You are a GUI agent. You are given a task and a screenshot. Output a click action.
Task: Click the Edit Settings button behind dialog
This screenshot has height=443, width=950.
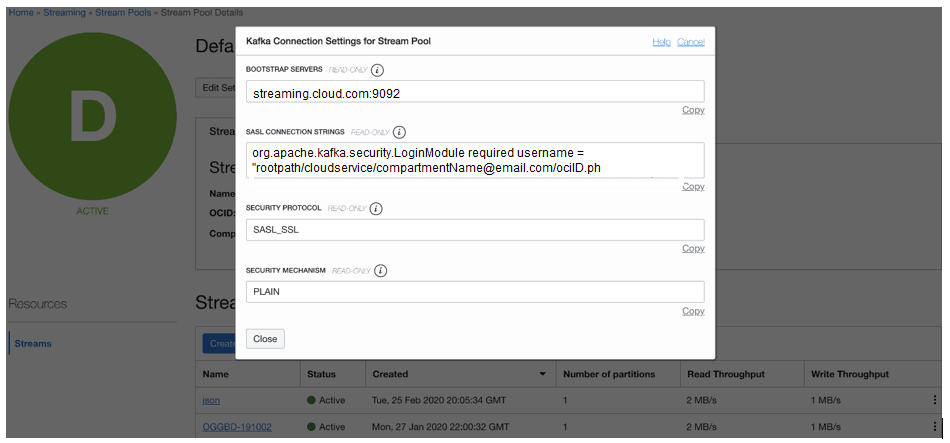click(216, 88)
